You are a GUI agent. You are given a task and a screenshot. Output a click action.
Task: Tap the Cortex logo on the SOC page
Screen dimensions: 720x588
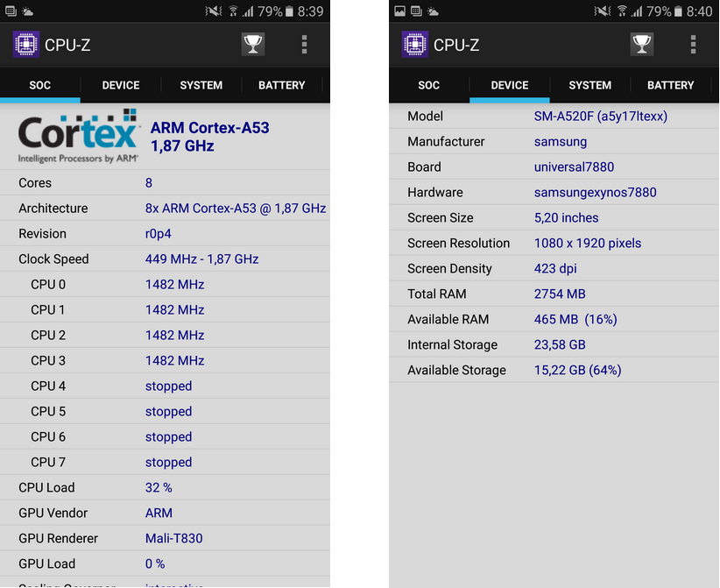(78, 136)
